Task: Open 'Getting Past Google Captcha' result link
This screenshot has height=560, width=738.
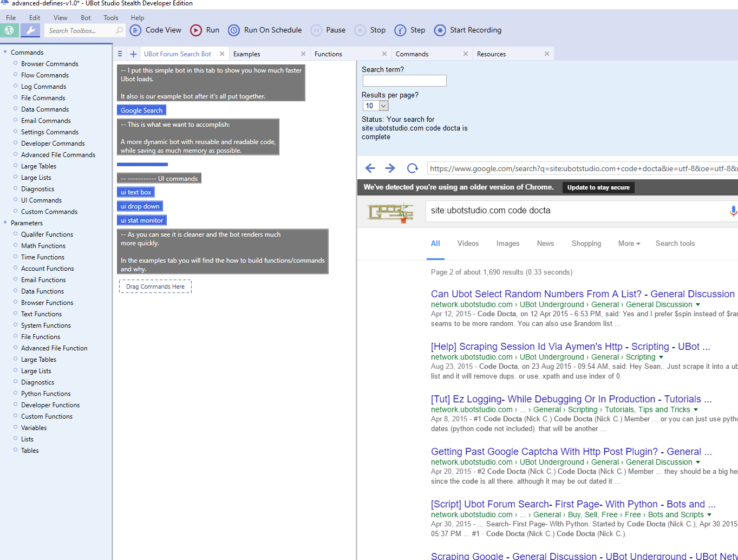Action: tap(571, 452)
